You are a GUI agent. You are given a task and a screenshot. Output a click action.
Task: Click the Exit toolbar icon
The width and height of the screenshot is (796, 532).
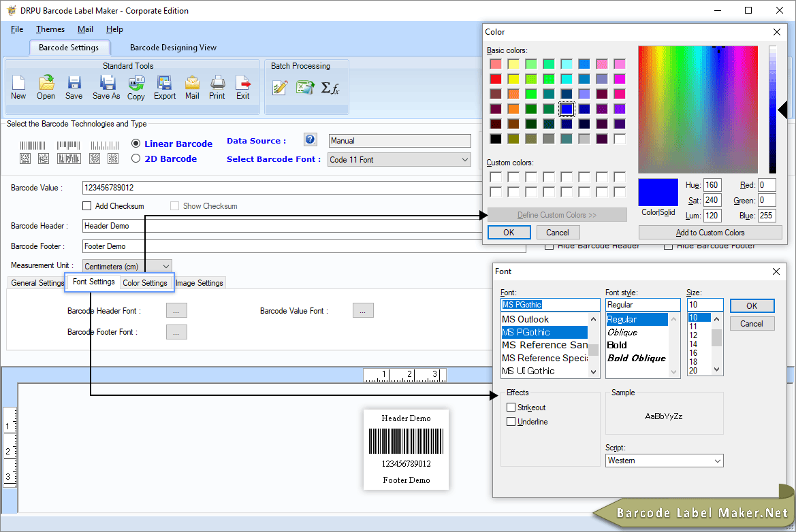243,87
